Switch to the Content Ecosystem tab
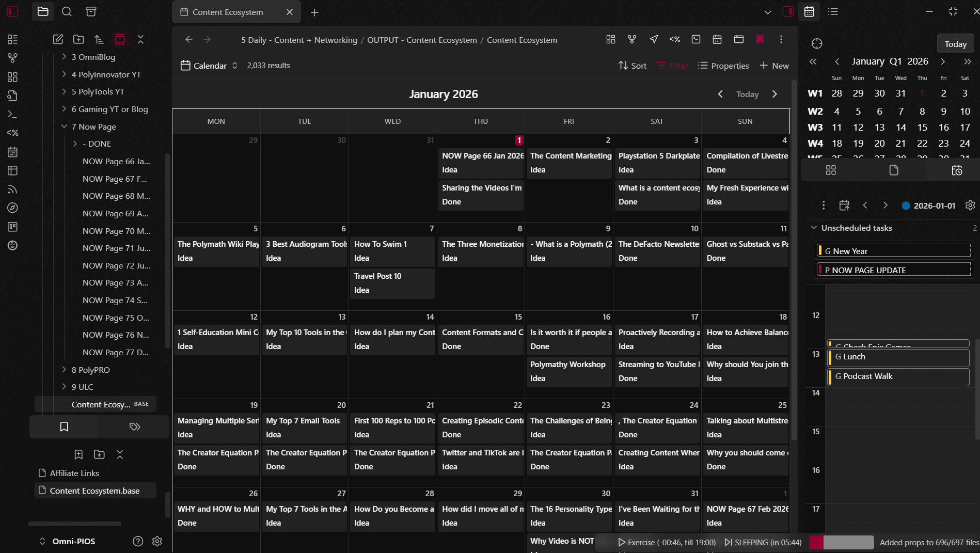Viewport: 980px width, 553px height. [228, 12]
